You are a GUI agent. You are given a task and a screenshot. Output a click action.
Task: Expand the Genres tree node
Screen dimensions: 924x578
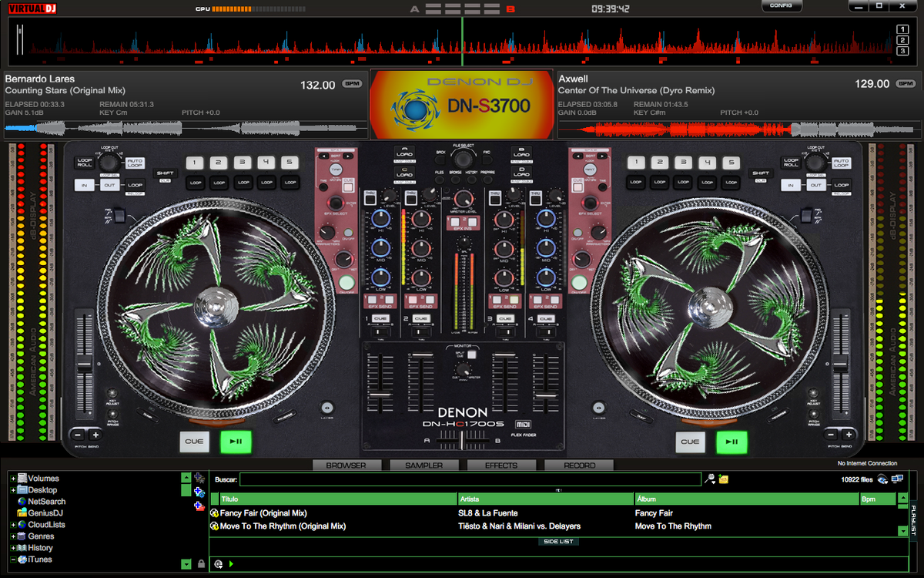point(13,536)
